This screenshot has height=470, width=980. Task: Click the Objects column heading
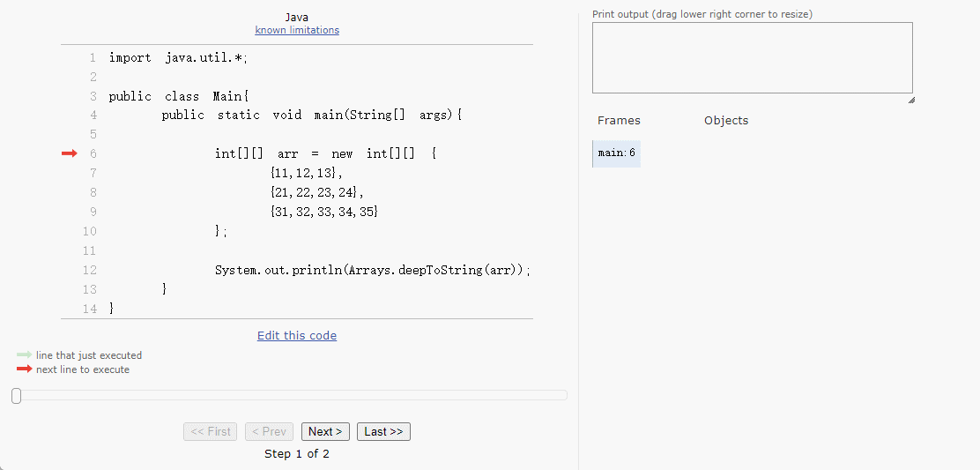(726, 121)
